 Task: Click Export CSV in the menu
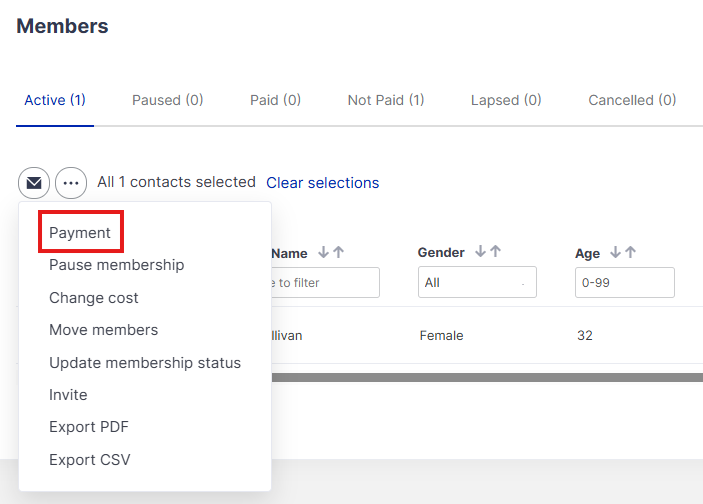tap(89, 460)
